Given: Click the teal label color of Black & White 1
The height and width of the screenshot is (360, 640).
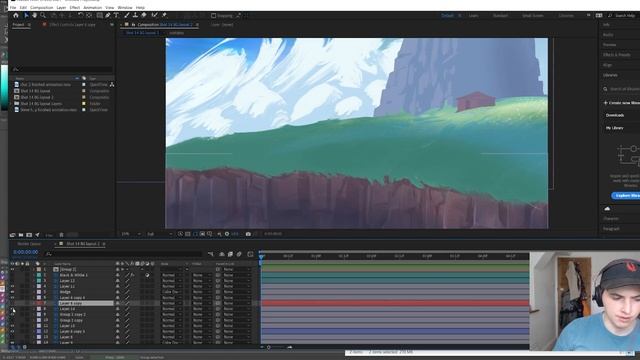Looking at the screenshot, I should (x=39, y=275).
